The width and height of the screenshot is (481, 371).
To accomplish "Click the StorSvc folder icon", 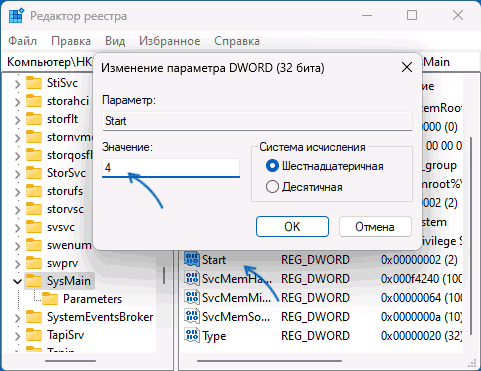I will [x=34, y=173].
